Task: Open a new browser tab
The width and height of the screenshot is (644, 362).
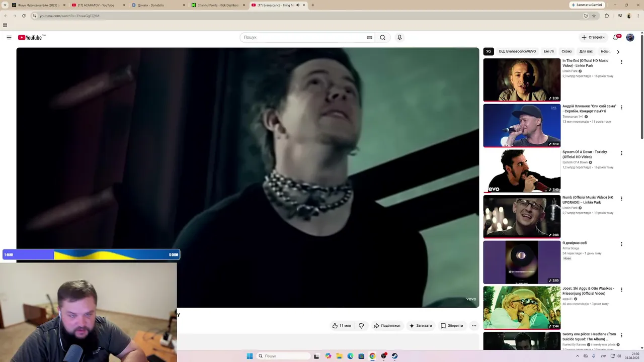Action: (313, 5)
